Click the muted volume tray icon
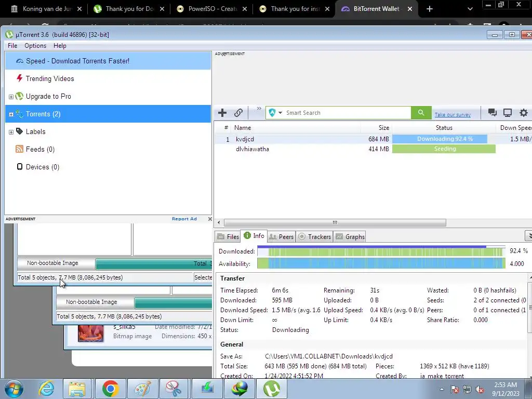 [480, 389]
